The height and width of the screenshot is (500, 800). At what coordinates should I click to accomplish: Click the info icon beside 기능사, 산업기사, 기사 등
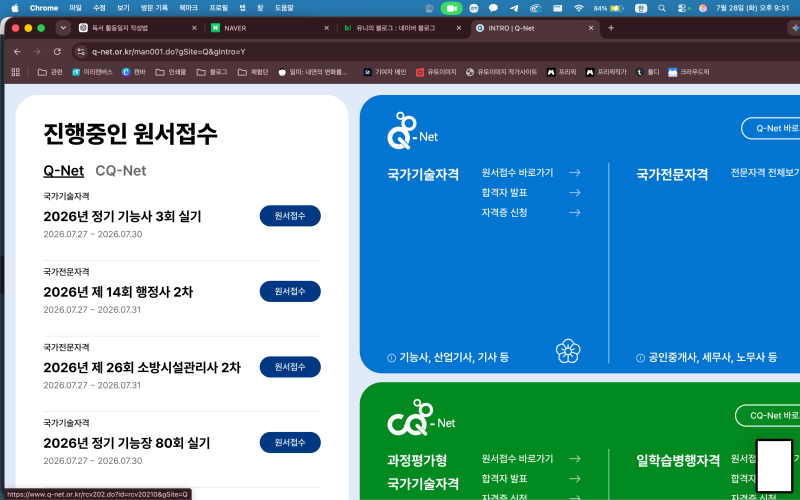(391, 358)
